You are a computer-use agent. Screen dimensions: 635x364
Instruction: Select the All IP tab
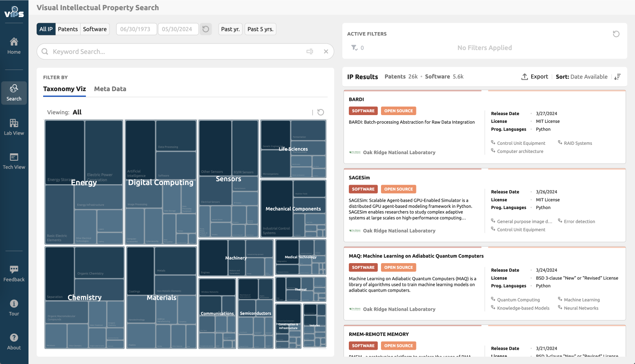pos(46,29)
